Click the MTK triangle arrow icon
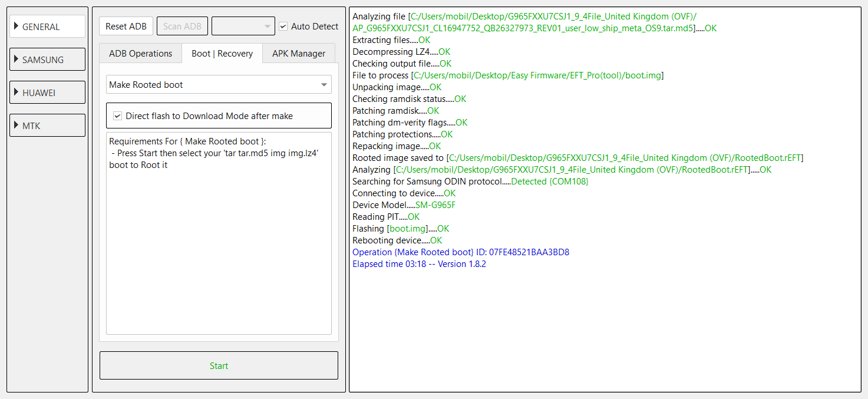This screenshot has width=868, height=399. [x=16, y=125]
